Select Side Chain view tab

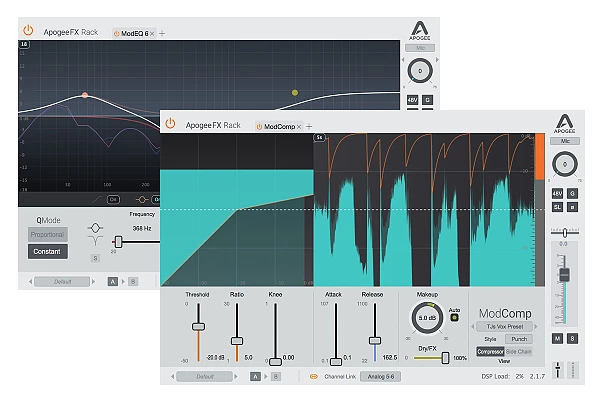point(518,351)
